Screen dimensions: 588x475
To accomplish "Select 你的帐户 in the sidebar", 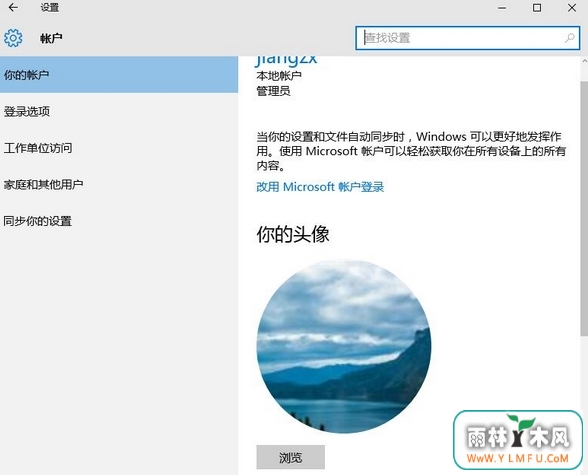I will click(x=119, y=75).
